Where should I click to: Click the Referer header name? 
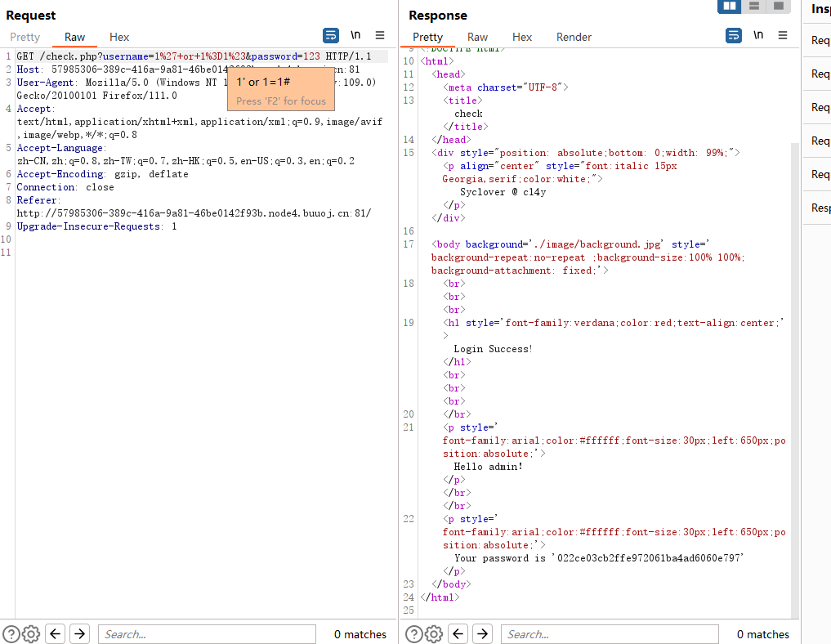(37, 200)
